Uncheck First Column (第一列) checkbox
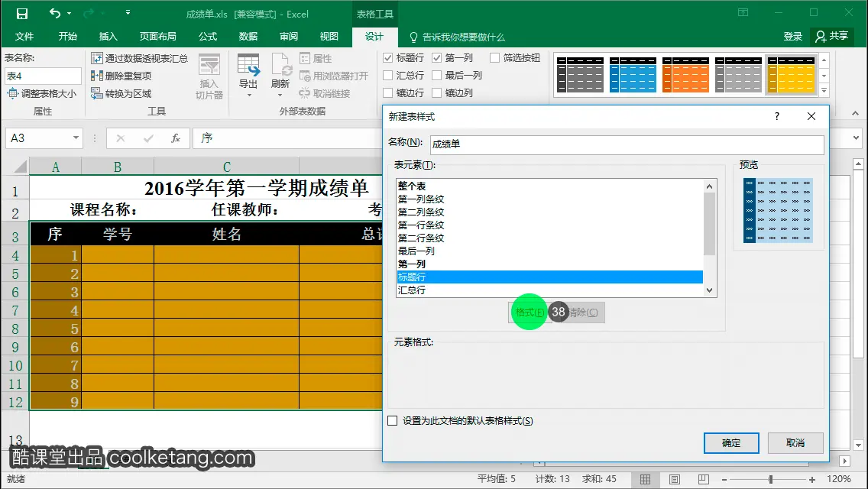 click(x=437, y=57)
